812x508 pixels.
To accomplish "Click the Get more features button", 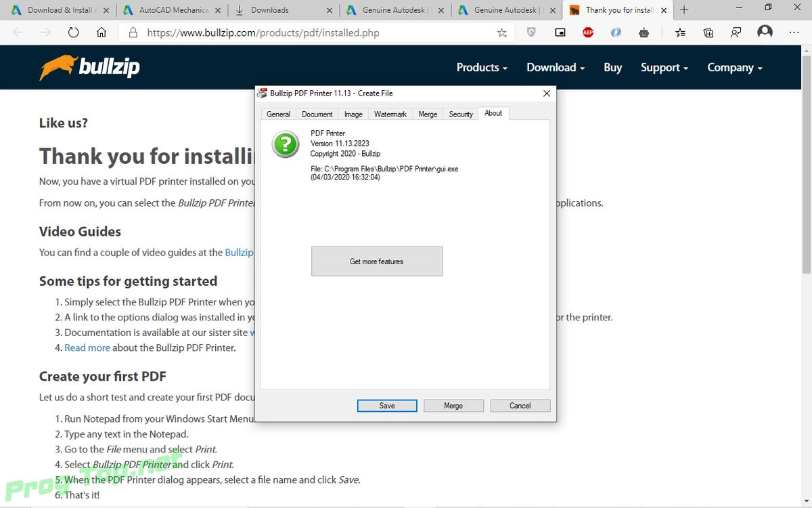I will pos(377,261).
